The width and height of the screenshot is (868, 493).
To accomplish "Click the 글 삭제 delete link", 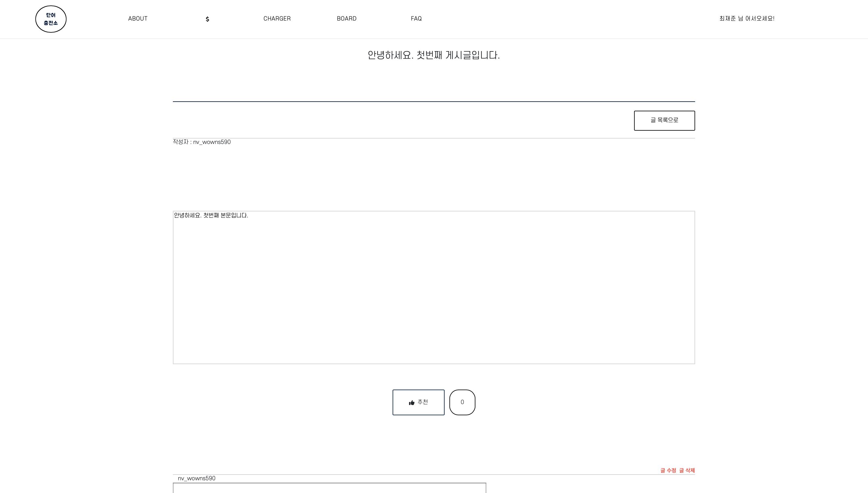I will point(687,470).
